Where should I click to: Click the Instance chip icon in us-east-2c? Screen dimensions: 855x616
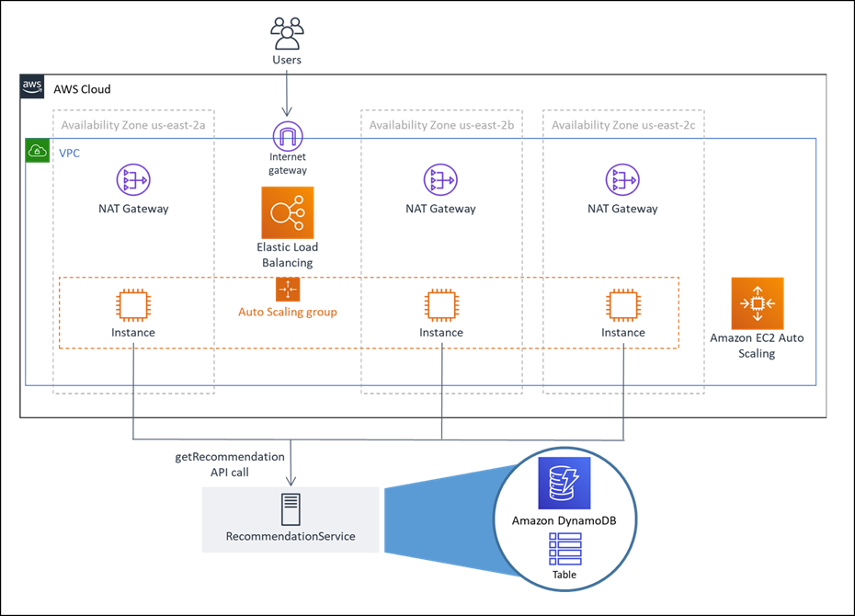pos(623,304)
